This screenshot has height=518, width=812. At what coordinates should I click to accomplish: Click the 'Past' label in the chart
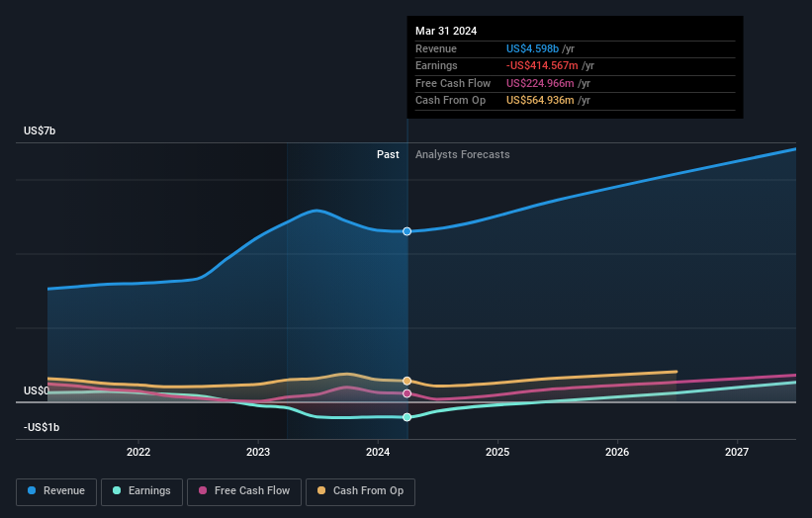click(388, 155)
